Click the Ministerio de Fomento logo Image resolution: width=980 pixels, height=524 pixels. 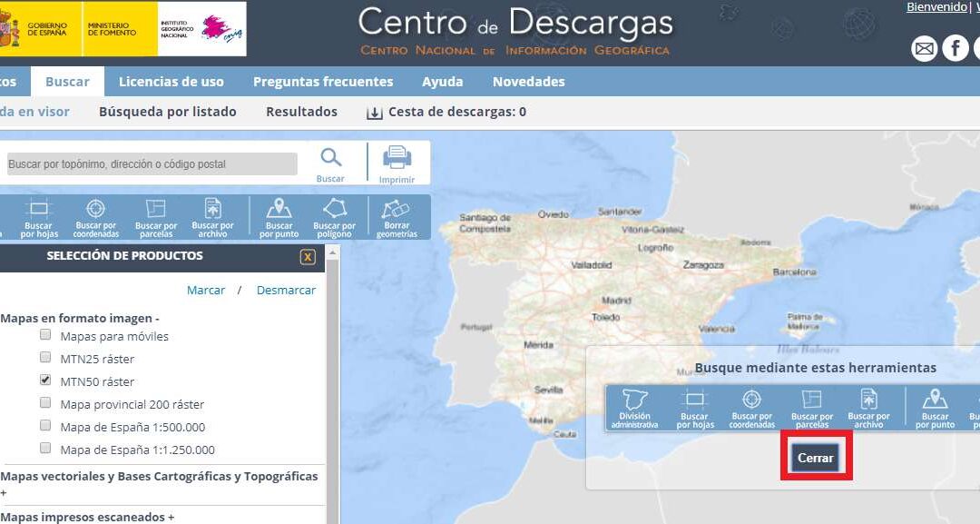coord(120,29)
